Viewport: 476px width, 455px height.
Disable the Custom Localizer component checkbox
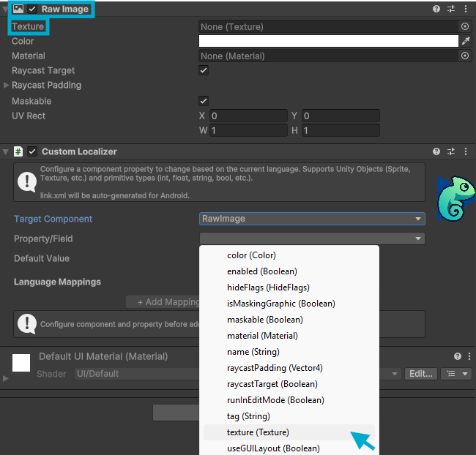(32, 151)
